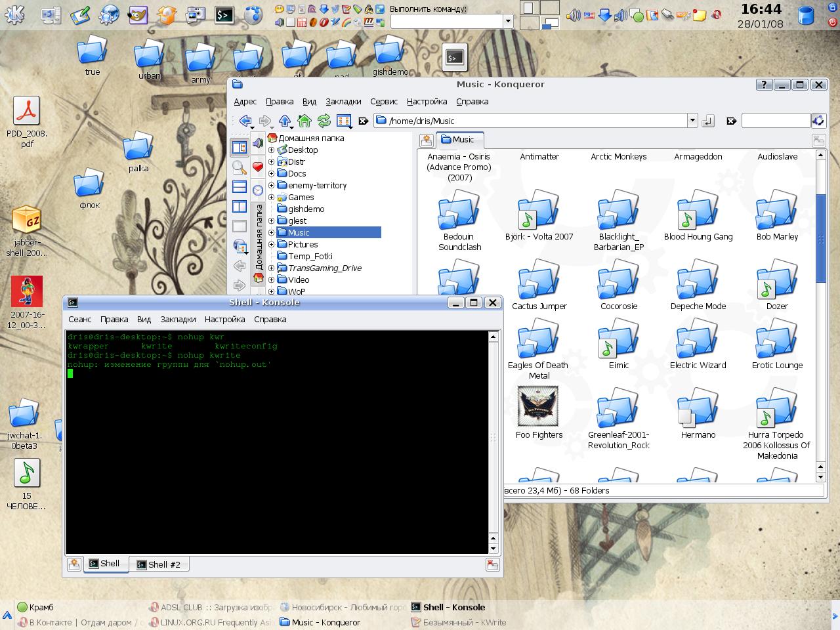Image resolution: width=840 pixels, height=630 pixels.
Task: Click the Konqueror search input field
Action: point(776,121)
